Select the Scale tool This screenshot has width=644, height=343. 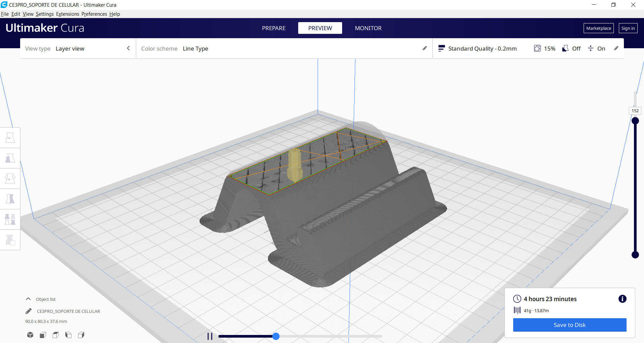(x=10, y=158)
